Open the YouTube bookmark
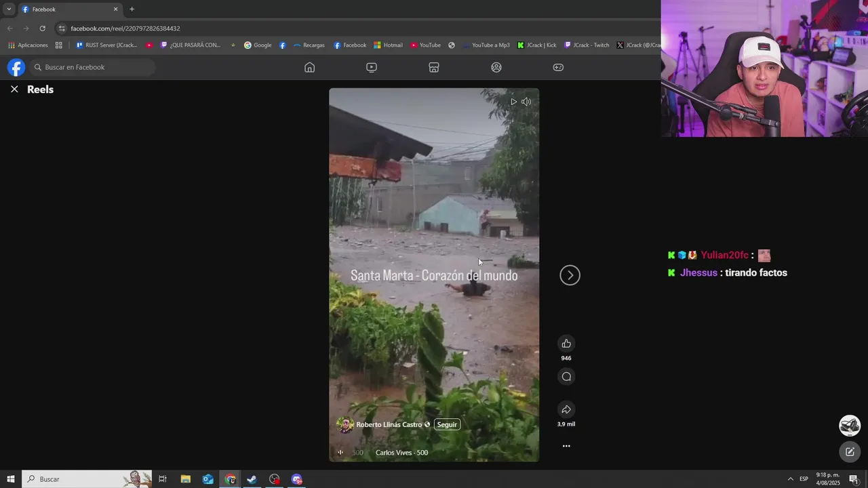The width and height of the screenshot is (868, 488). pos(425,45)
